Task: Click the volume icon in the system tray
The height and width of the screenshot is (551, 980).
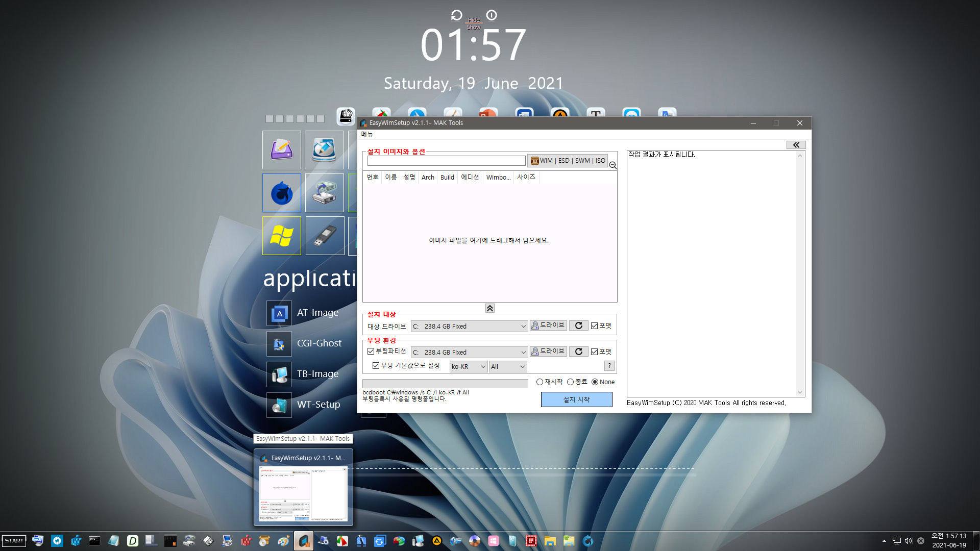Action: pyautogui.click(x=909, y=541)
